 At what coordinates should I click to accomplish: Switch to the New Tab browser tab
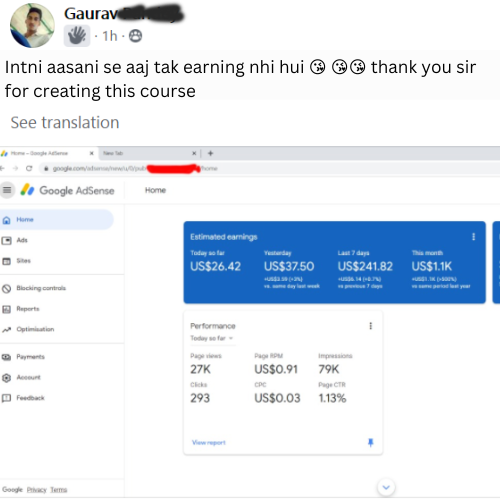coord(147,153)
